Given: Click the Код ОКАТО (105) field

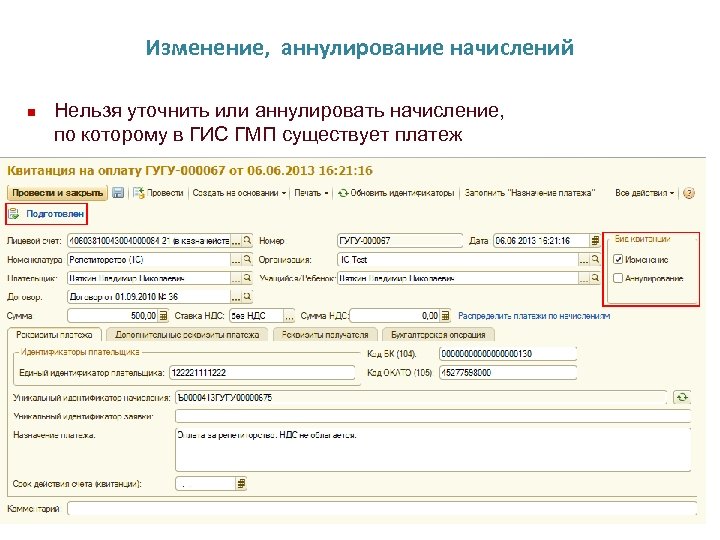Looking at the screenshot, I should 507,372.
